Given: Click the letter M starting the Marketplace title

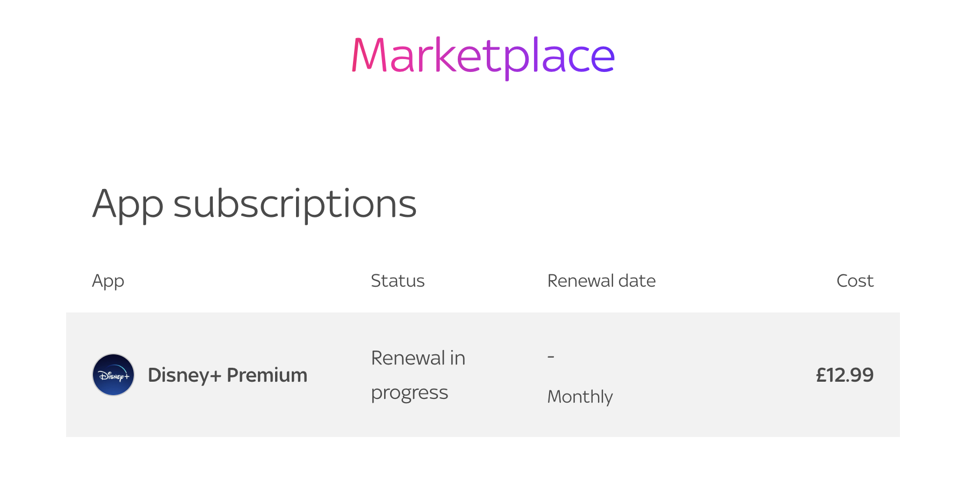Looking at the screenshot, I should (x=369, y=56).
